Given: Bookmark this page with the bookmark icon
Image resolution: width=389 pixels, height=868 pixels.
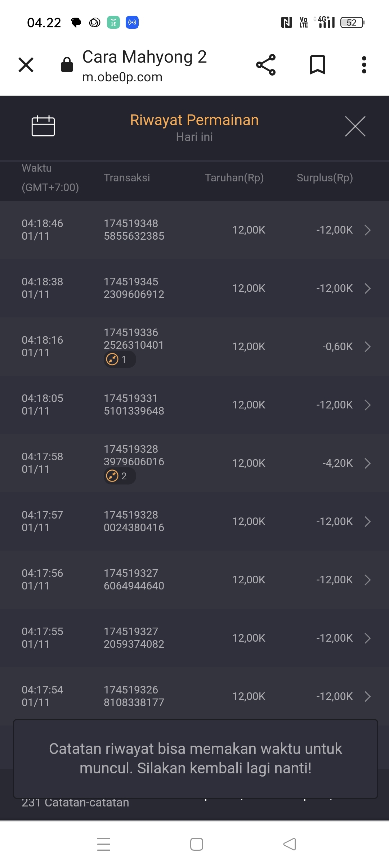Looking at the screenshot, I should point(317,65).
